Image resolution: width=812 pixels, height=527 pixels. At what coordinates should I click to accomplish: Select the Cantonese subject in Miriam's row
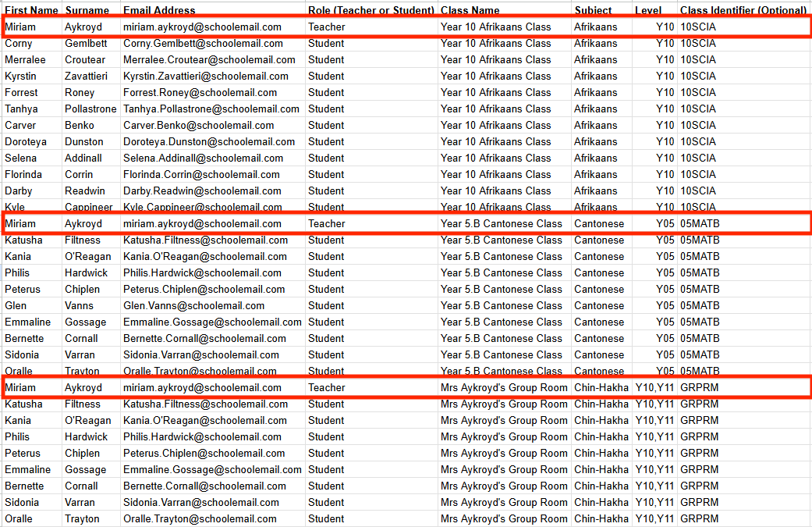pyautogui.click(x=601, y=224)
